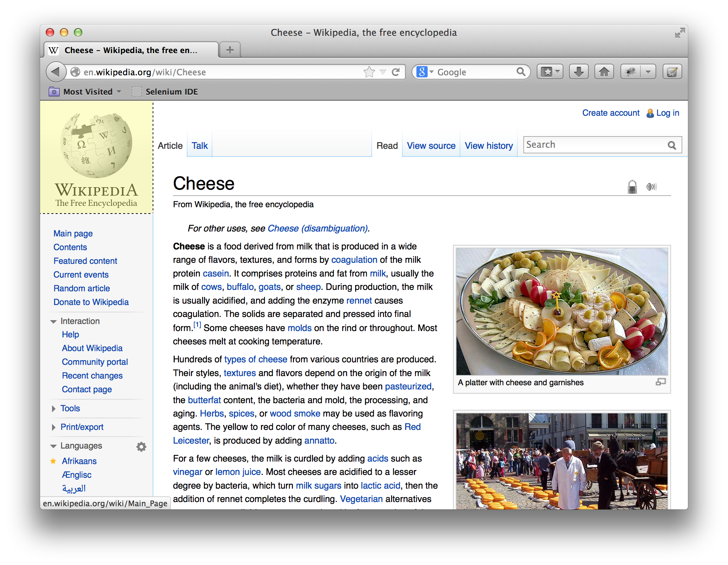Click the Create account link
The height and width of the screenshot is (565, 728).
pos(611,113)
